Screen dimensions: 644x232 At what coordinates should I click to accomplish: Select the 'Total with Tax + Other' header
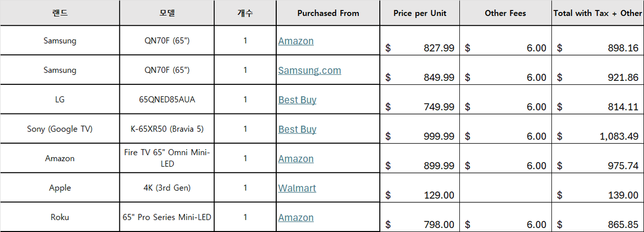[x=597, y=13]
